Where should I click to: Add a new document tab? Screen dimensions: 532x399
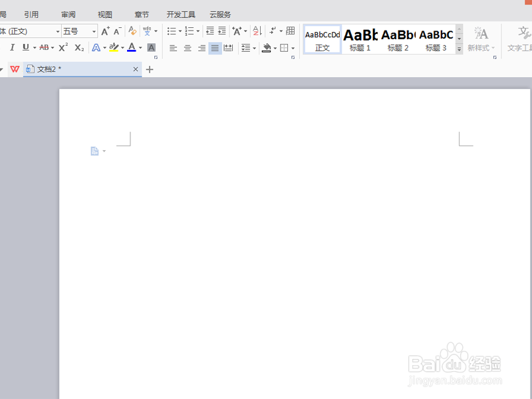click(x=150, y=70)
